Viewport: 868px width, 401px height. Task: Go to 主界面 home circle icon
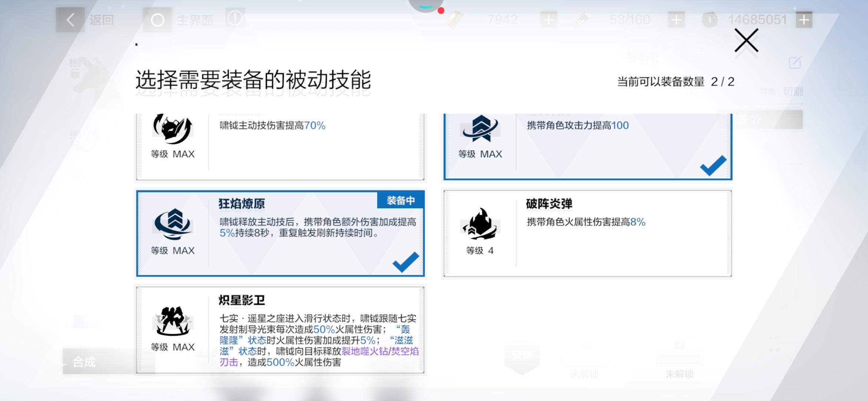point(157,20)
